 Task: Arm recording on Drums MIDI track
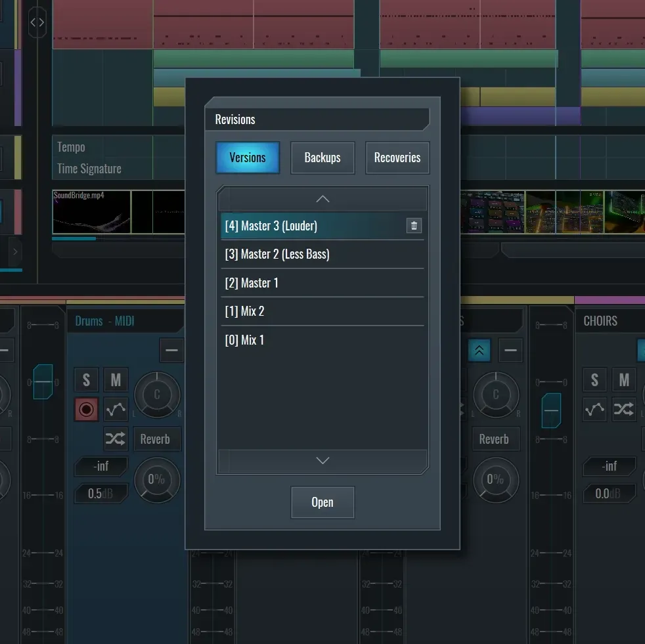[86, 410]
